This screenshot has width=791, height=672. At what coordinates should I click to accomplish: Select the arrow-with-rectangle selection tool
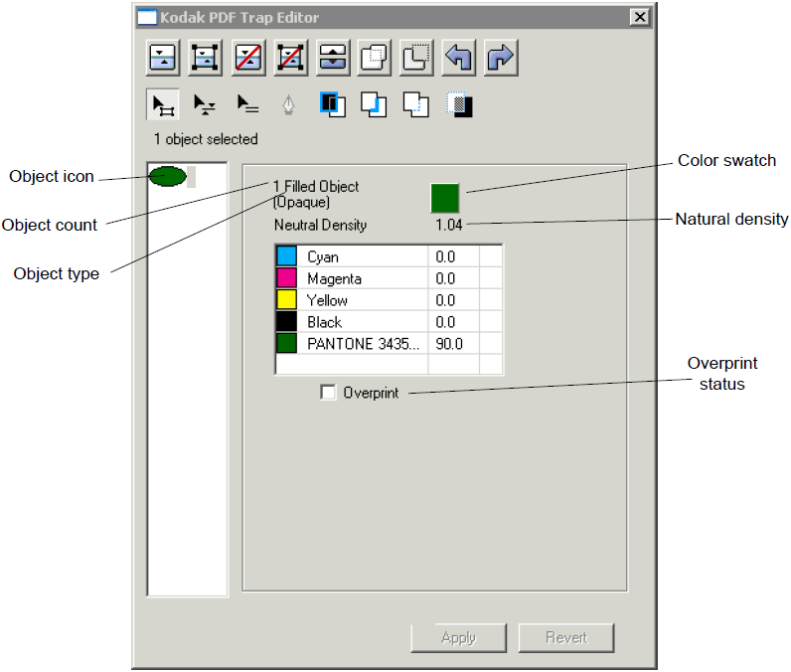tap(163, 104)
